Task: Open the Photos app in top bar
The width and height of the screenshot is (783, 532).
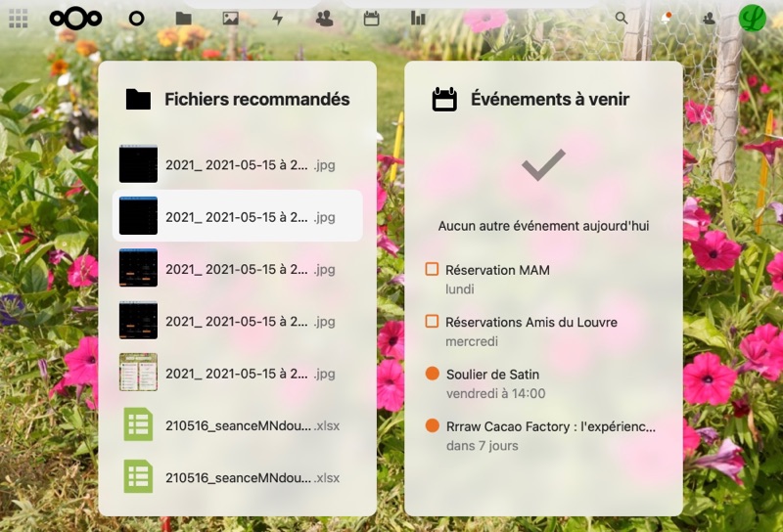Action: coord(230,18)
